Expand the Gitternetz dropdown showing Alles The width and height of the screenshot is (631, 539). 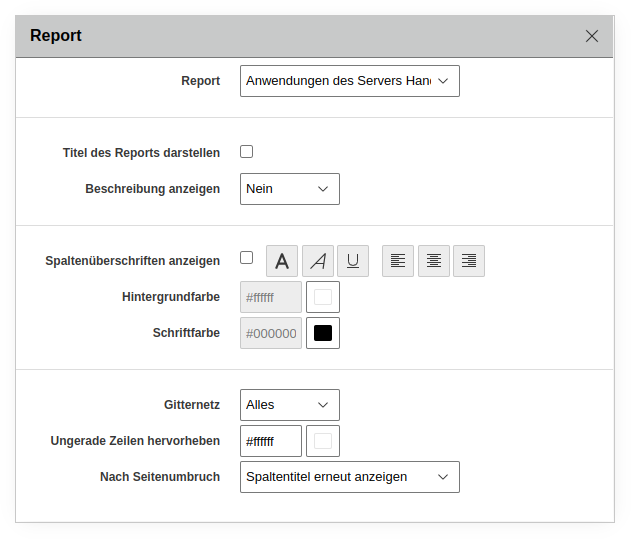click(x=290, y=405)
